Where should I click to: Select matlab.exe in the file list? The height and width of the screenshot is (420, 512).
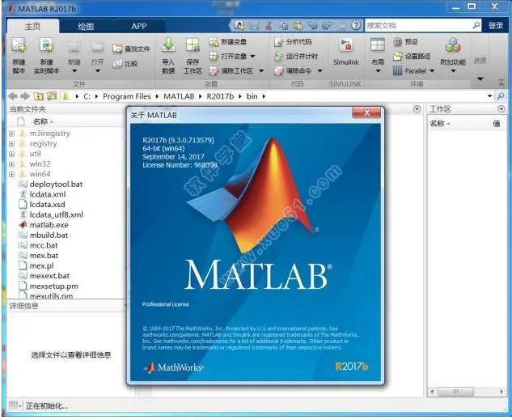tap(49, 225)
